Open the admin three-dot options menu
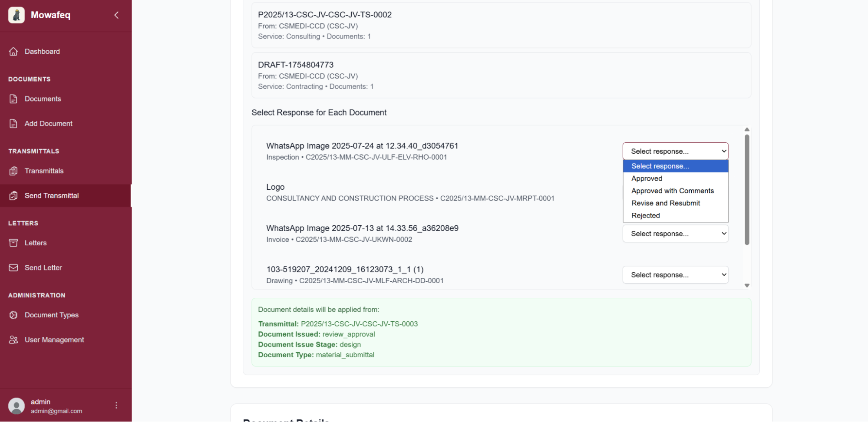This screenshot has height=422, width=868. pyautogui.click(x=116, y=406)
